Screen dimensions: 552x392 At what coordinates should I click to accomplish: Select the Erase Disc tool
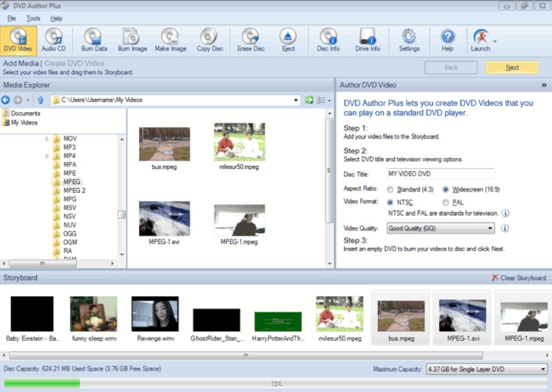[x=250, y=40]
